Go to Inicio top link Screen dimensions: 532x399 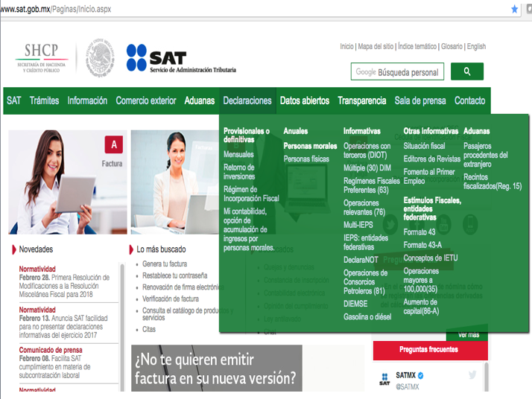pyautogui.click(x=346, y=46)
